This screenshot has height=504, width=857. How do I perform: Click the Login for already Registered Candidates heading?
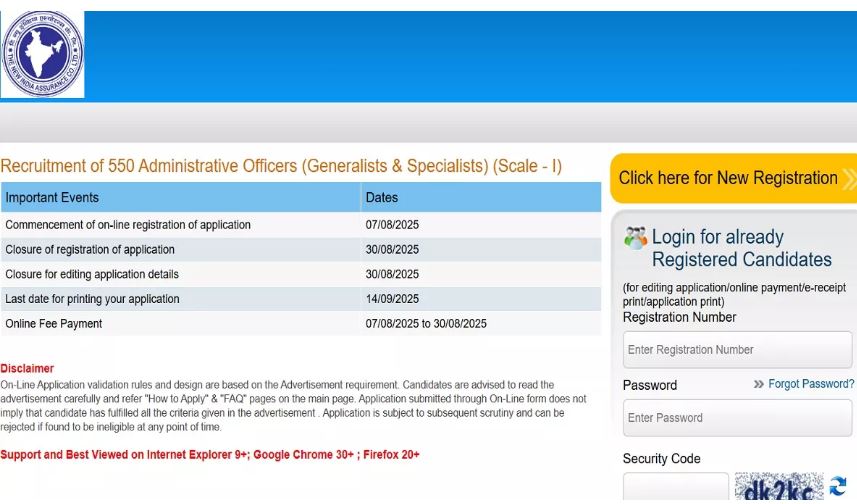742,248
